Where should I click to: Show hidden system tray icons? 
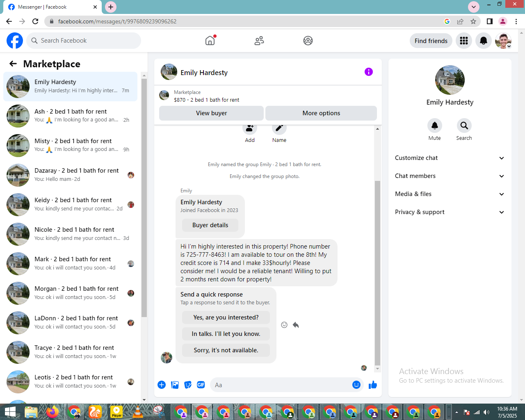457,412
